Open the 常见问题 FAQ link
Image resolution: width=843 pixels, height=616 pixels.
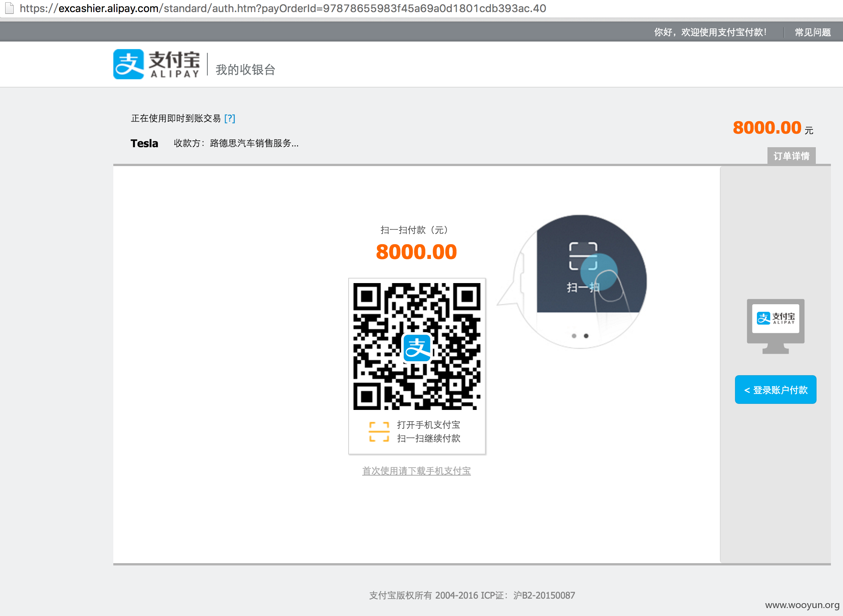812,32
